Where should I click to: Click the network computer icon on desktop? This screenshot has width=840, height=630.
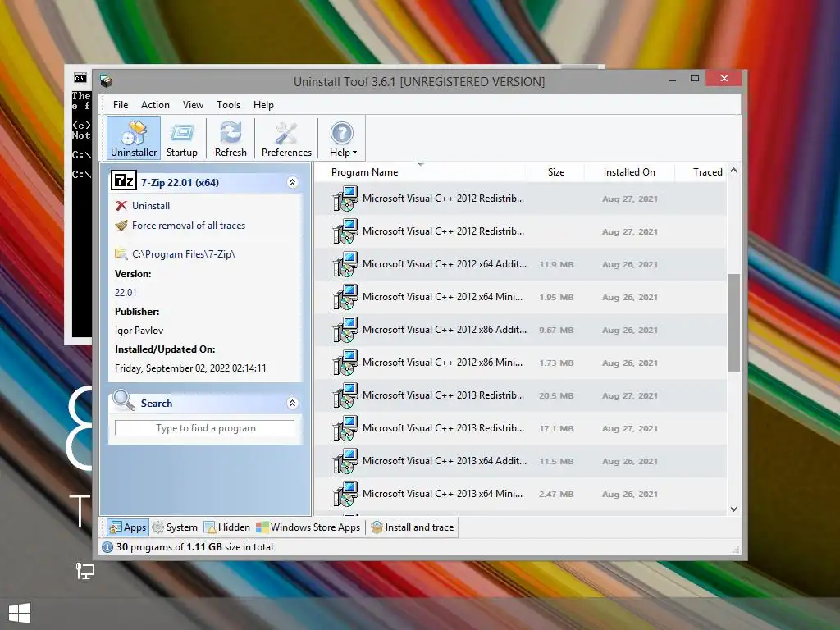tap(84, 571)
